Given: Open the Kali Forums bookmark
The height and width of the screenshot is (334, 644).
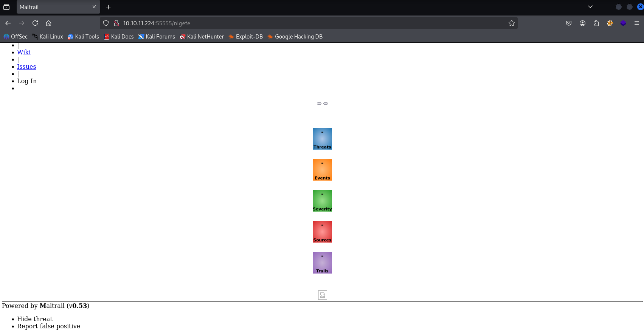Looking at the screenshot, I should point(157,37).
